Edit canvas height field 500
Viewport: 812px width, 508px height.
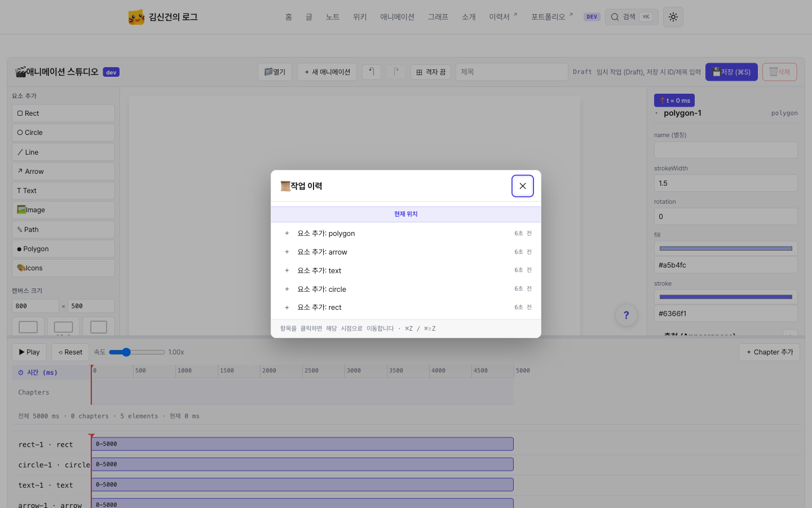click(x=91, y=306)
